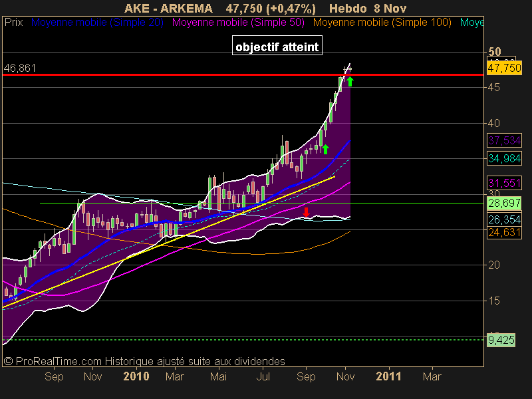Viewport: 532px width, 399px height.
Task: Click the 'objectif atteint' annotation box
Action: pos(277,45)
